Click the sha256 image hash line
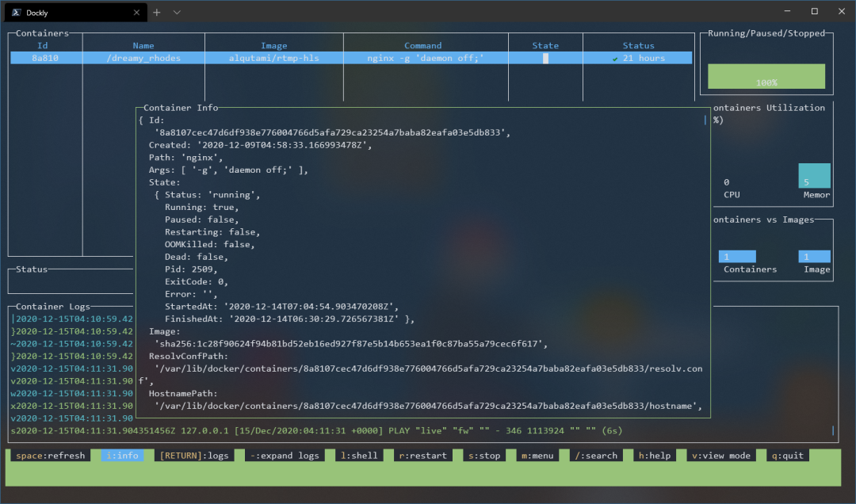Image resolution: width=856 pixels, height=504 pixels. click(x=351, y=344)
